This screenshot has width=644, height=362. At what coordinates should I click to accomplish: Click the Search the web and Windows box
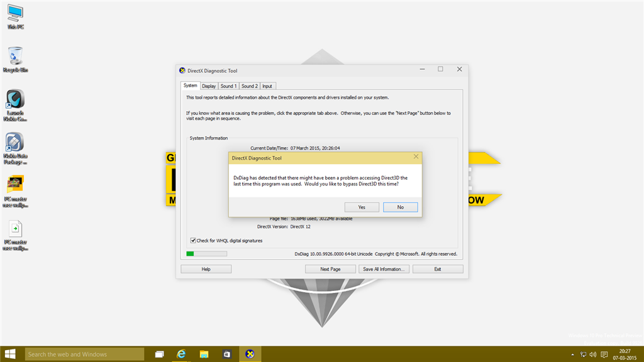pyautogui.click(x=84, y=354)
